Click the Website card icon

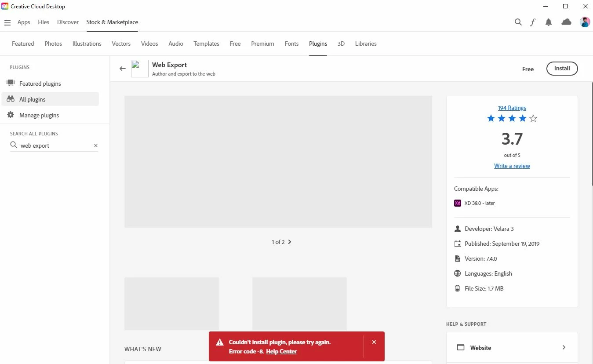point(461,347)
